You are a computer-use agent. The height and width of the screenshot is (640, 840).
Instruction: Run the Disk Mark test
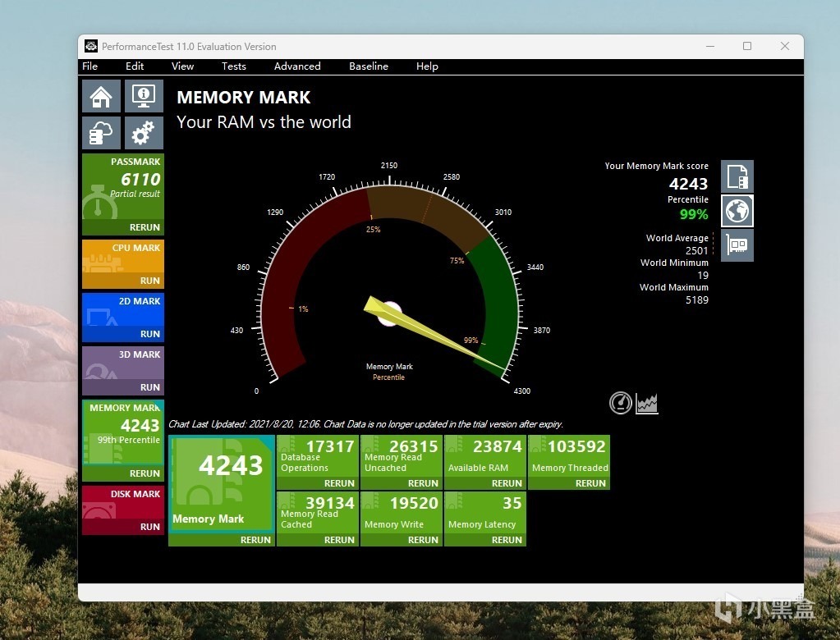pos(123,527)
